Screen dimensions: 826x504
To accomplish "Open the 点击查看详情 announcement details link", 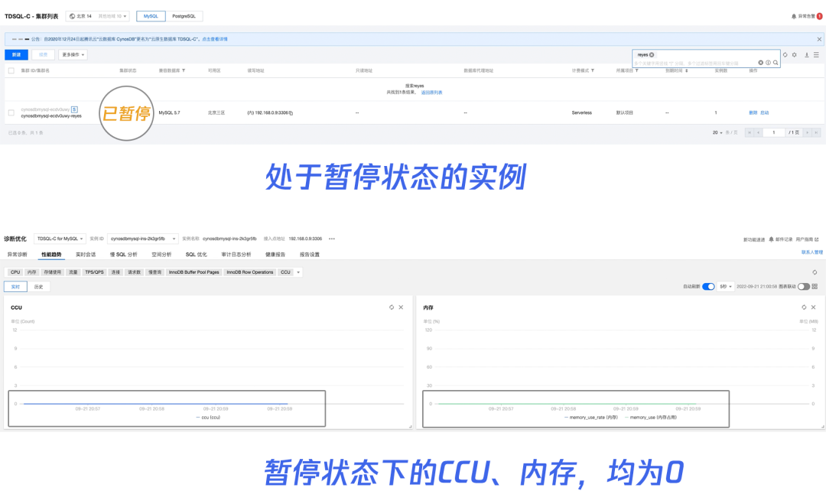I will pyautogui.click(x=215, y=39).
